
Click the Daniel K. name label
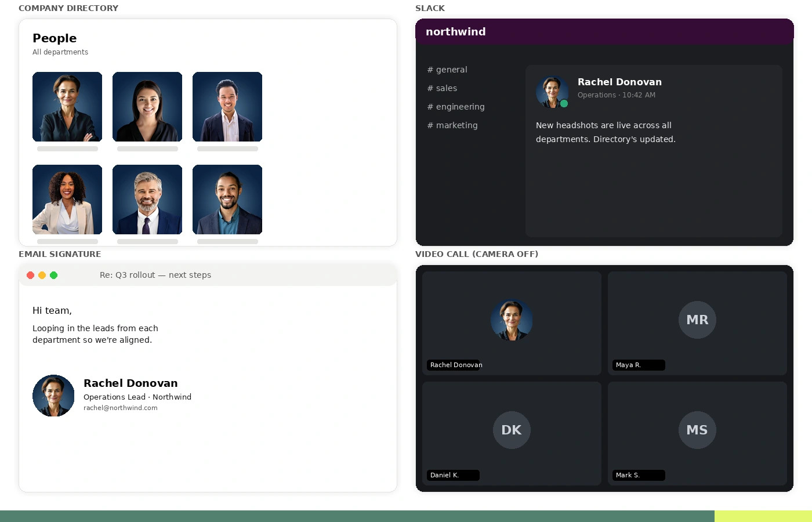pos(454,475)
